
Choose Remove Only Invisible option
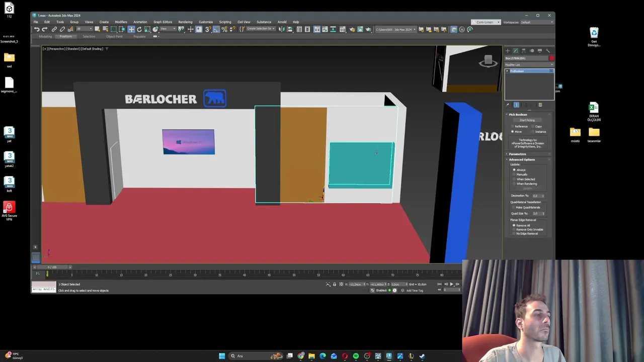tap(528, 229)
